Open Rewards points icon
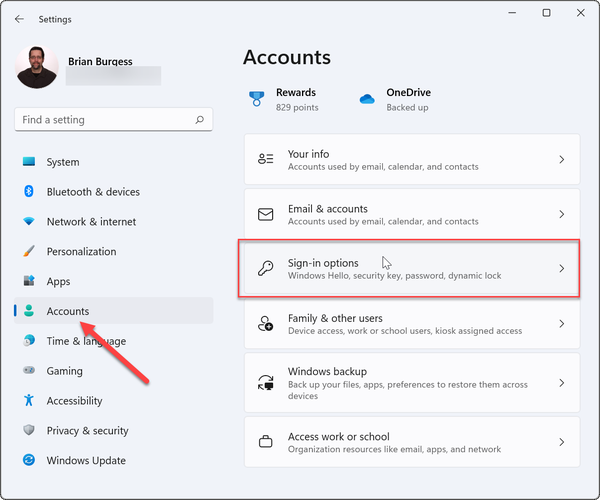 (258, 98)
